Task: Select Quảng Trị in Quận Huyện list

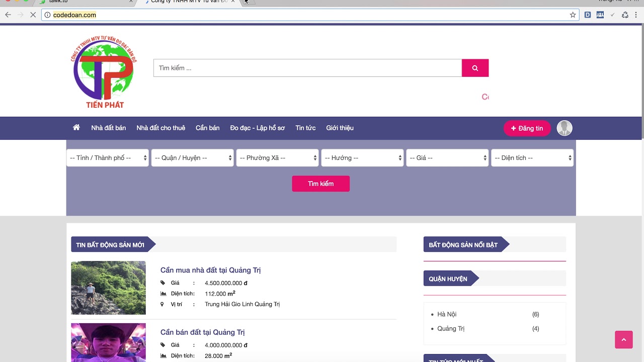Action: click(x=451, y=329)
